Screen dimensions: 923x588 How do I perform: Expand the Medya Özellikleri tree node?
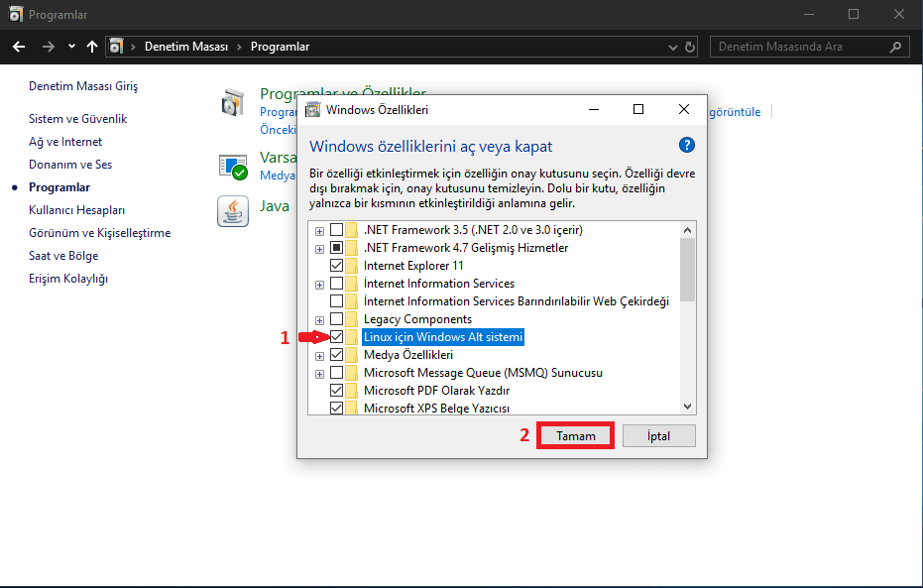tap(319, 355)
